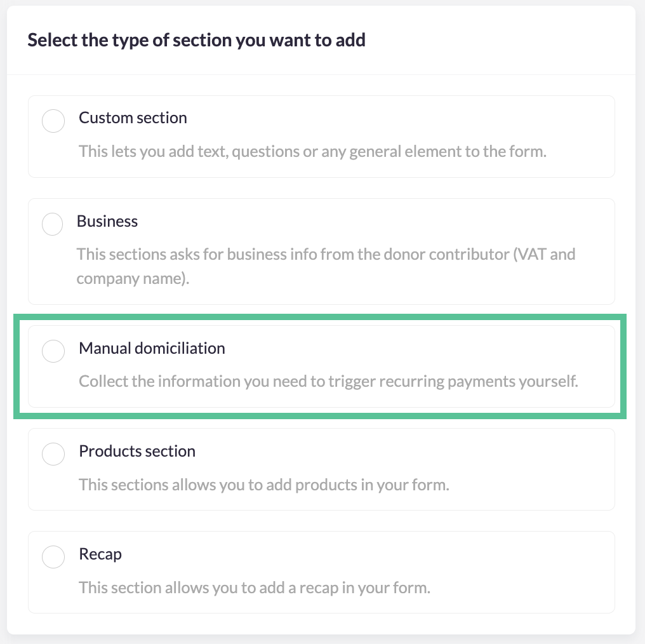Select the Custom section radio button

(53, 121)
